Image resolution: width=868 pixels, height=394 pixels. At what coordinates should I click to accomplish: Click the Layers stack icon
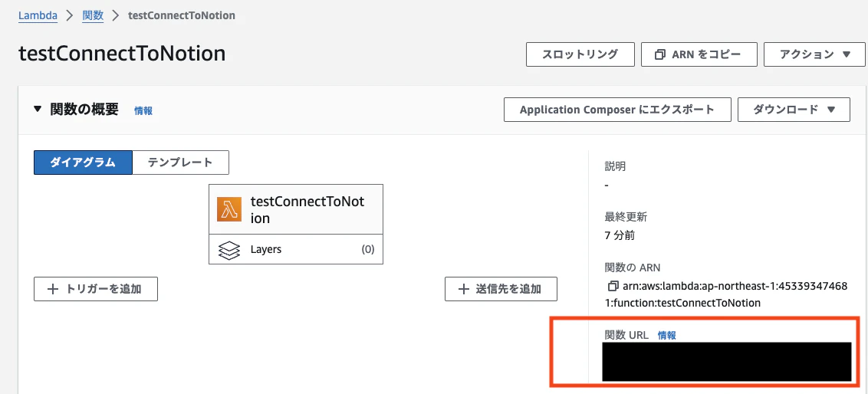point(229,250)
